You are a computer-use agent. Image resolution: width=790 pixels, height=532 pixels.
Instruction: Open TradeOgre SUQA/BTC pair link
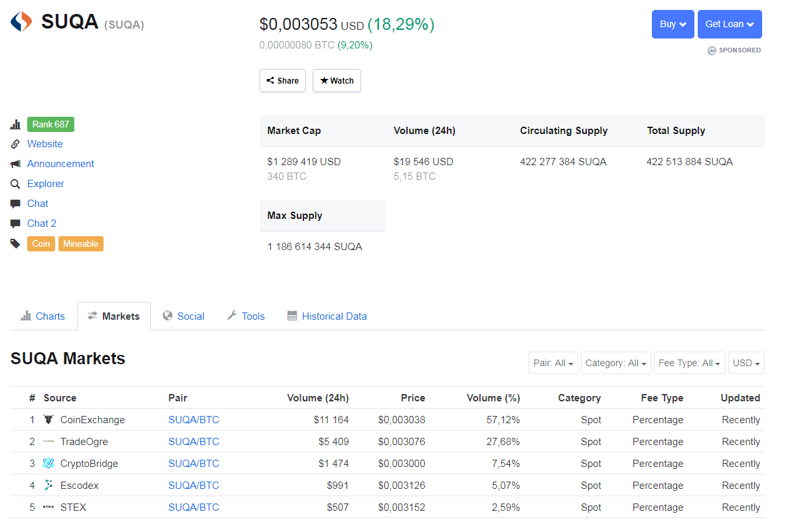pyautogui.click(x=193, y=441)
